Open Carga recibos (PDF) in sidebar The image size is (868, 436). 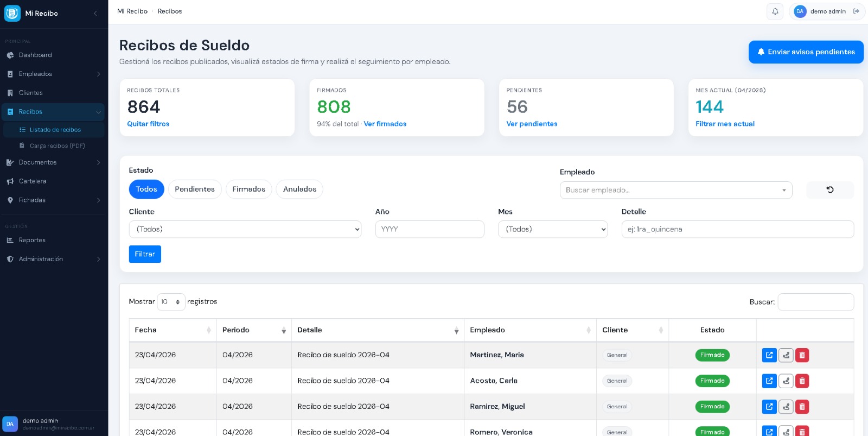tap(57, 146)
